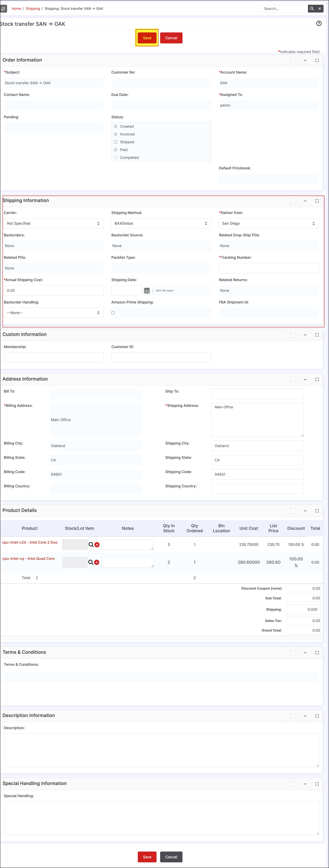Open the Backorder Handling dropdown
Image resolution: width=329 pixels, height=868 pixels.
coord(54,313)
